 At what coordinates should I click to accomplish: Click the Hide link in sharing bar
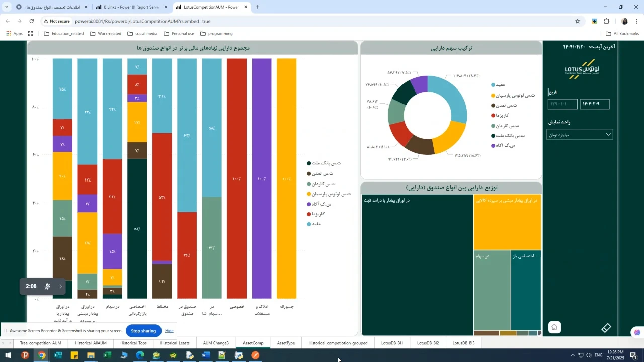tap(169, 331)
